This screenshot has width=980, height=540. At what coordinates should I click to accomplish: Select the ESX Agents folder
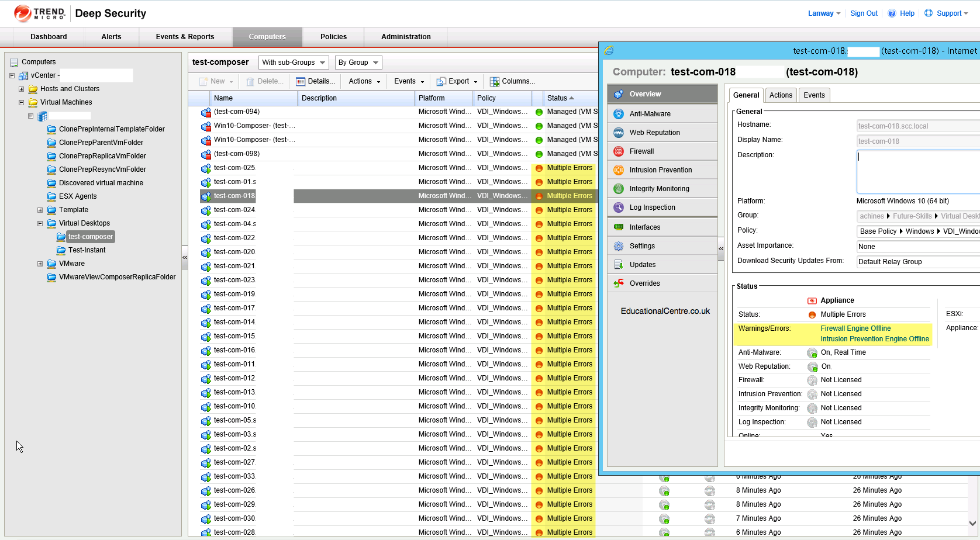tap(77, 196)
